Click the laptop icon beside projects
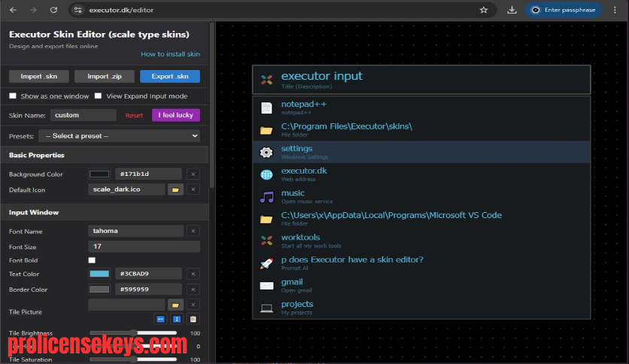The image size is (629, 364). 266,308
